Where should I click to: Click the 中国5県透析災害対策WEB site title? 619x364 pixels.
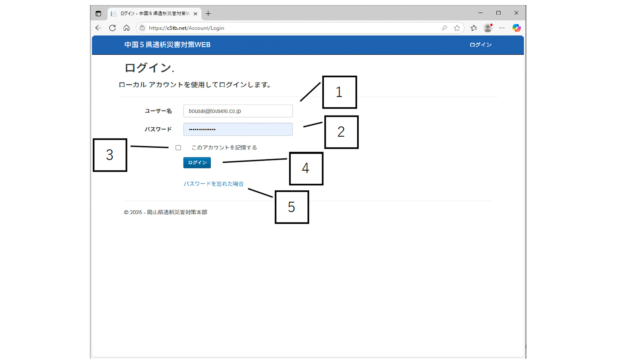[x=167, y=45]
